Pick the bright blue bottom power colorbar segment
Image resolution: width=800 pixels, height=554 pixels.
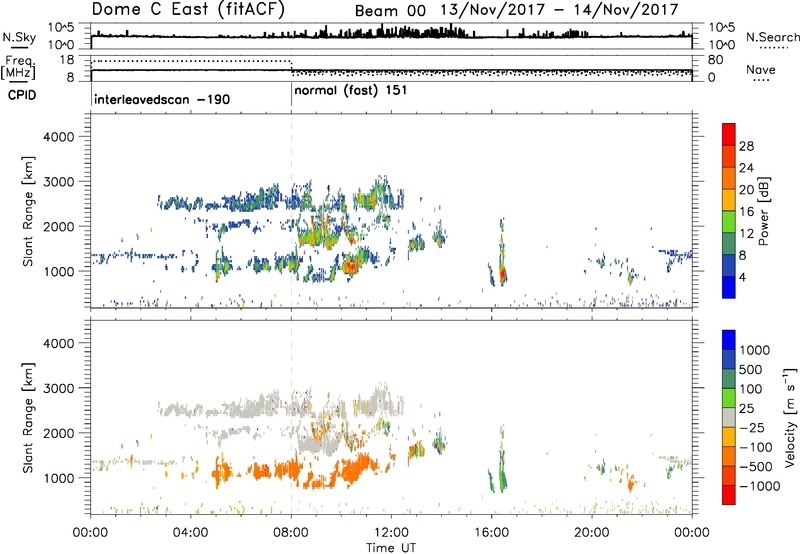[x=729, y=287]
